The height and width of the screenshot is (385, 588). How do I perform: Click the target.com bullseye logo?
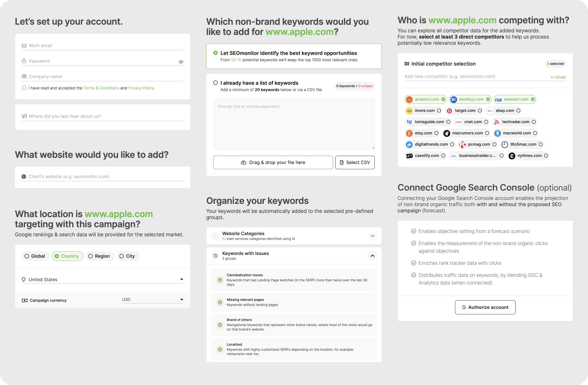click(x=449, y=111)
